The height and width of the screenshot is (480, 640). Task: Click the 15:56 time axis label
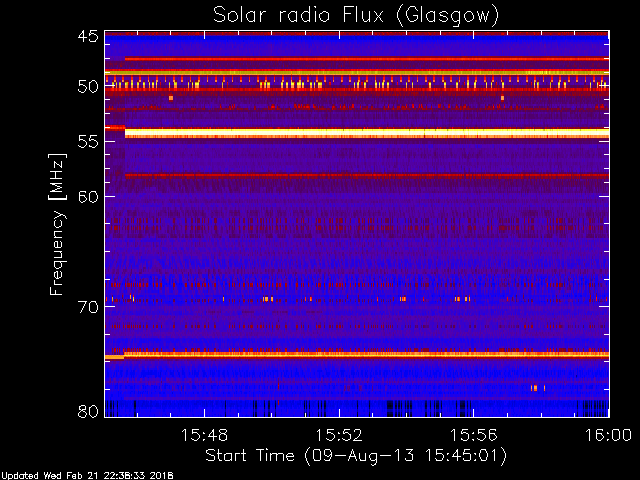pyautogui.click(x=473, y=435)
